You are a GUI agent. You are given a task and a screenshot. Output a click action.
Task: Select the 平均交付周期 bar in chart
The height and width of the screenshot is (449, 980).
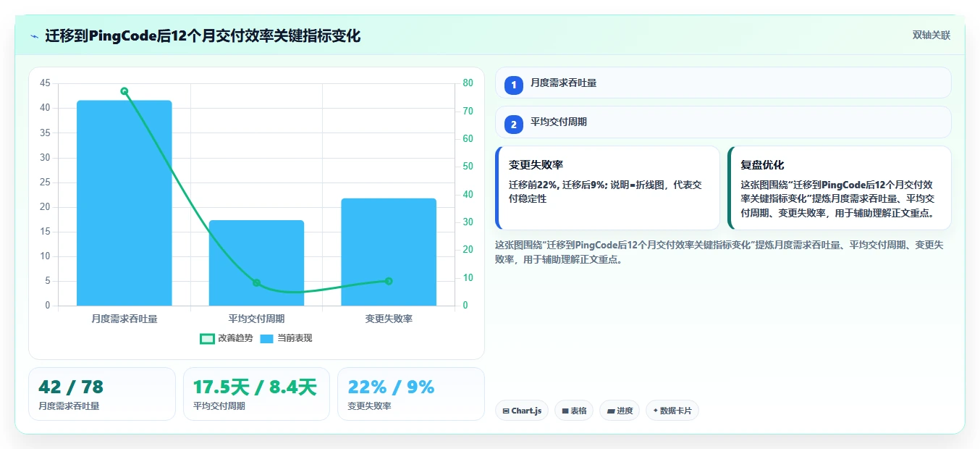coord(256,263)
